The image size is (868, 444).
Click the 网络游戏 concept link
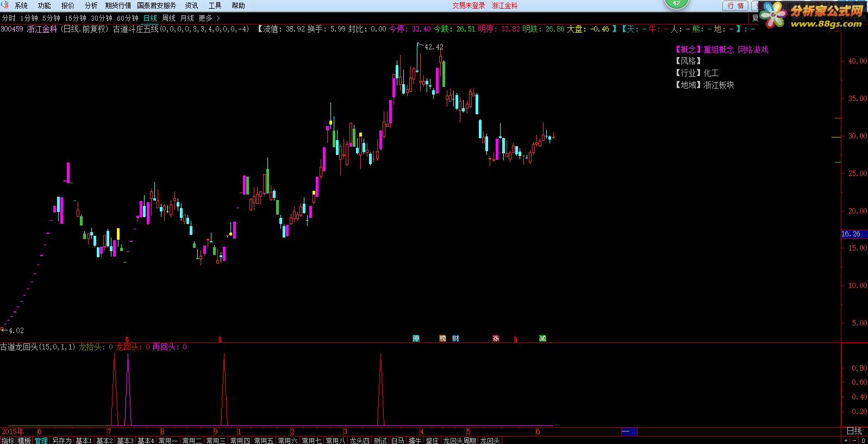(753, 49)
